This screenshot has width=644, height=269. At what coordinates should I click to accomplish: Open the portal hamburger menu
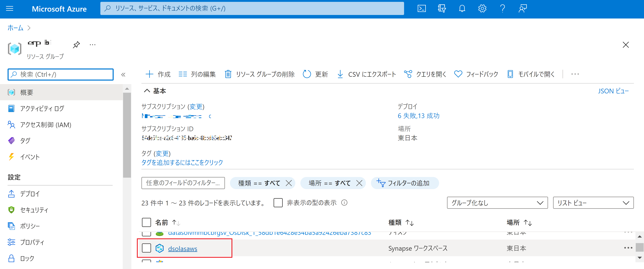pyautogui.click(x=9, y=9)
